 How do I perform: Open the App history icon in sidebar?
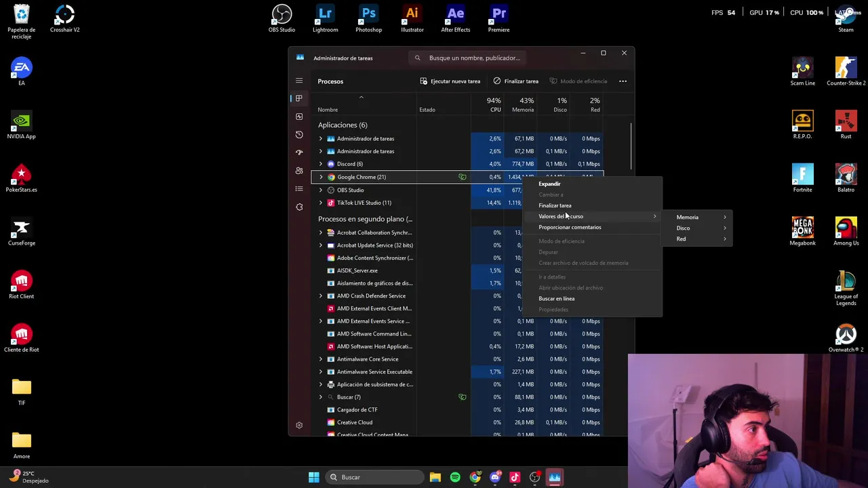[299, 135]
